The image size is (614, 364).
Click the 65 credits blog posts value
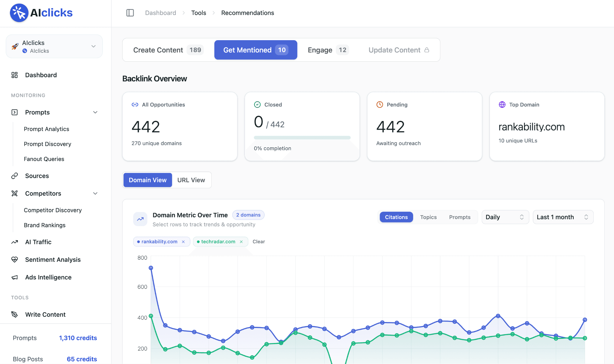(82, 359)
